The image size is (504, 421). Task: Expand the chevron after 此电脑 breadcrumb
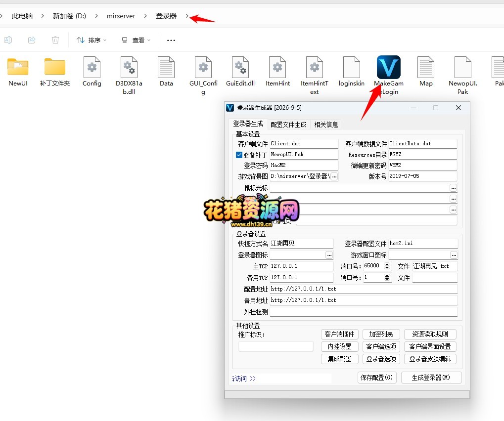(43, 16)
